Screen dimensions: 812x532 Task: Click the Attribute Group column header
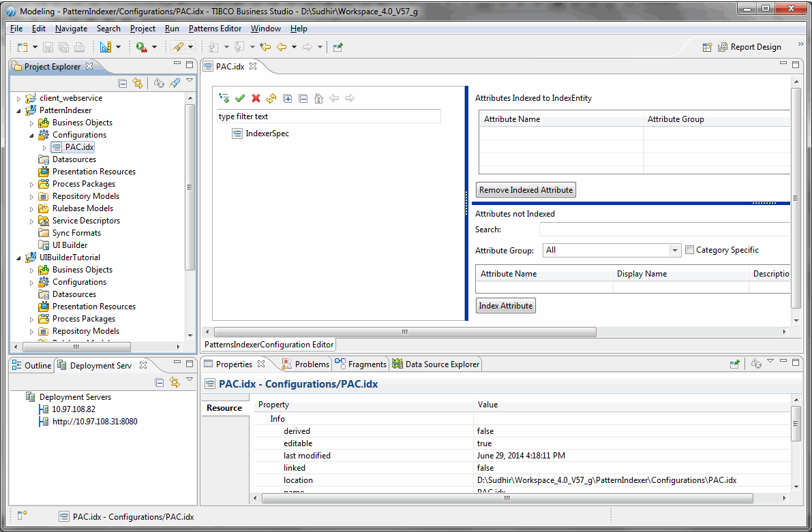coord(717,119)
